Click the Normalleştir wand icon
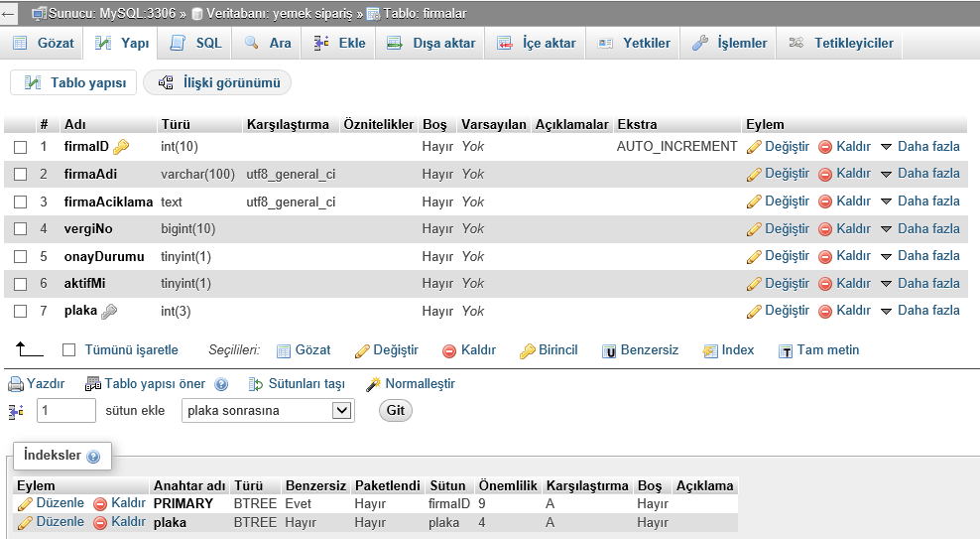 [x=374, y=384]
